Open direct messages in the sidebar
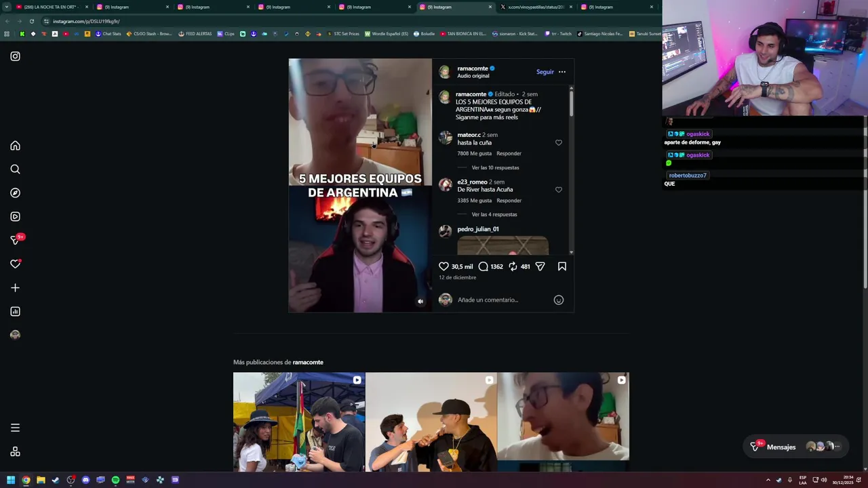The width and height of the screenshot is (868, 488). (x=15, y=240)
